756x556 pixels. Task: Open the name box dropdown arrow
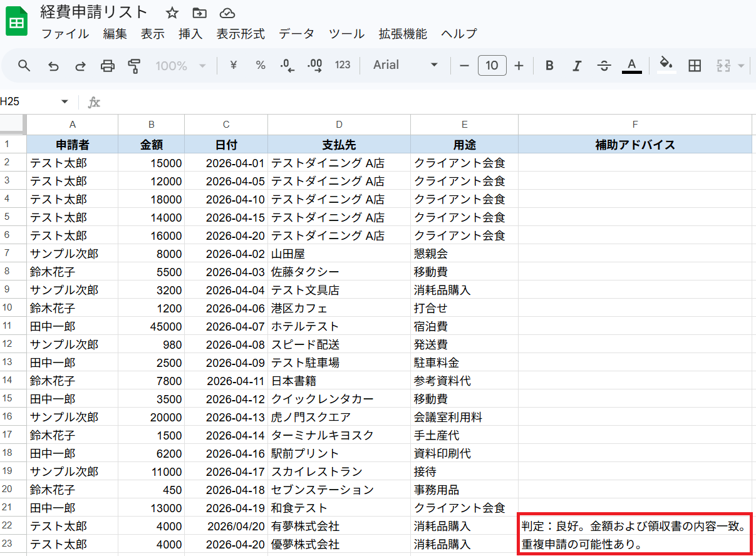65,101
